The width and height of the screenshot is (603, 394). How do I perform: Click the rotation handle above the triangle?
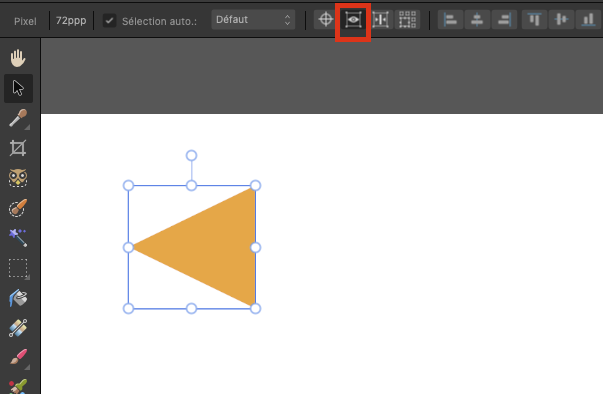tap(192, 155)
